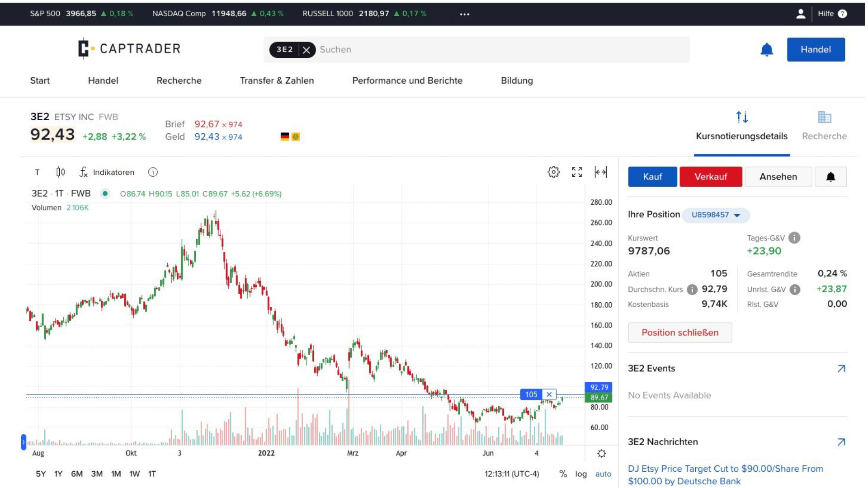This screenshot has height=488, width=868.
Task: Show more index tickers via three dots
Action: (464, 14)
